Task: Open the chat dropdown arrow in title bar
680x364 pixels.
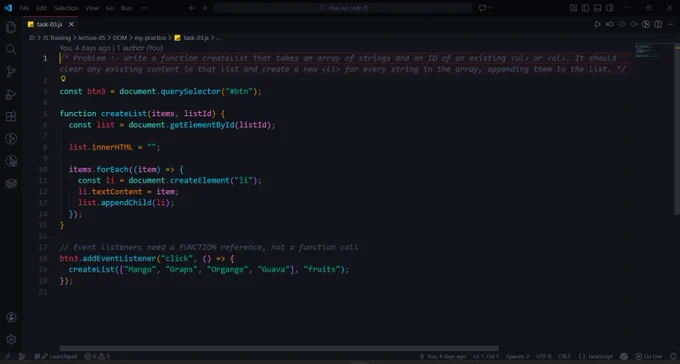Action: pos(490,8)
